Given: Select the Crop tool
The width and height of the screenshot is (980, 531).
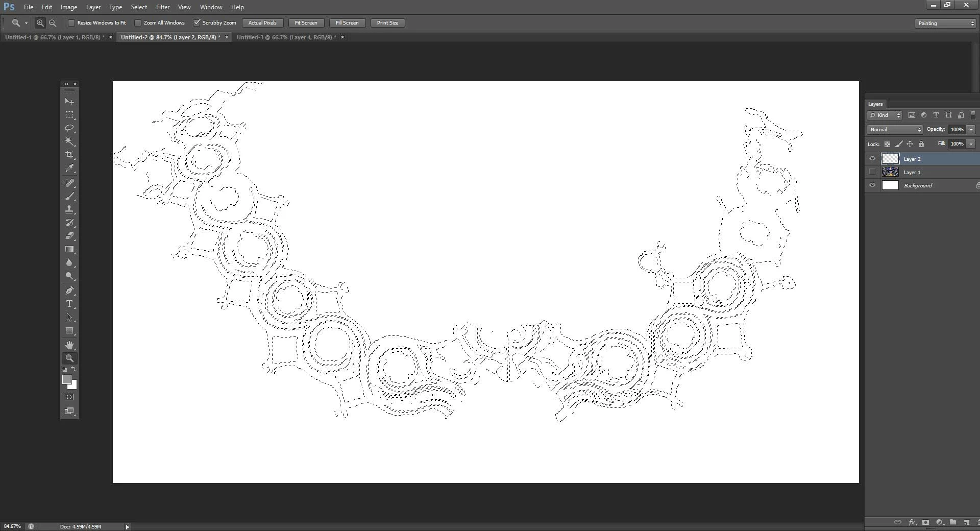Looking at the screenshot, I should 69,155.
